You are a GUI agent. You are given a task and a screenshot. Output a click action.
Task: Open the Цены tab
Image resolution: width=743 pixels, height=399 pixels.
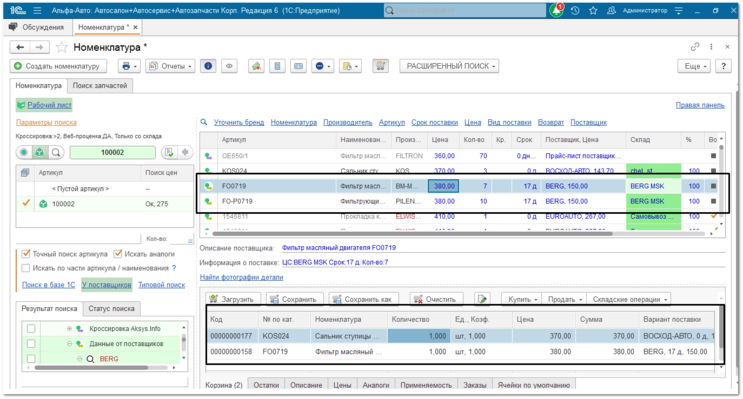(342, 385)
